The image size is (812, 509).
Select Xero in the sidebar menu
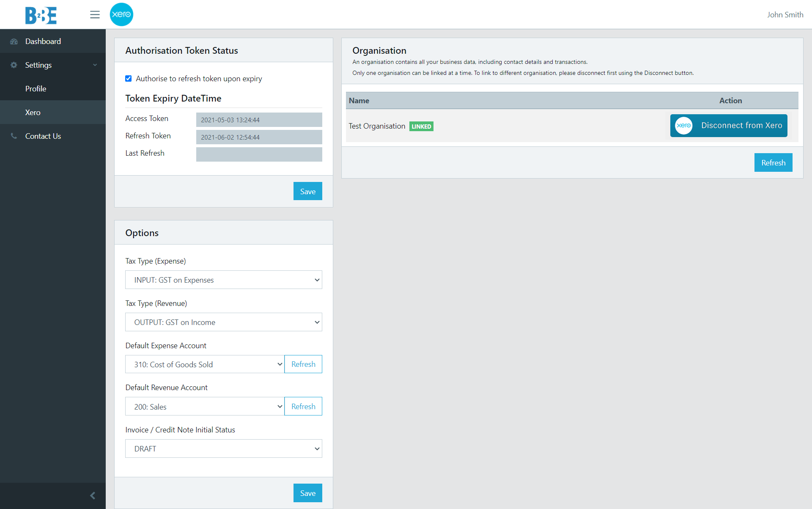tap(33, 113)
